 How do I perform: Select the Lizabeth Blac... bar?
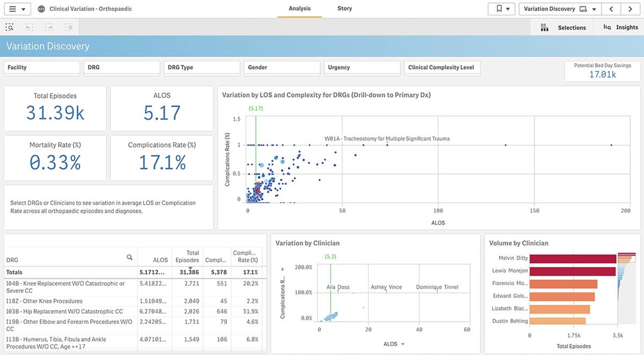click(560, 309)
